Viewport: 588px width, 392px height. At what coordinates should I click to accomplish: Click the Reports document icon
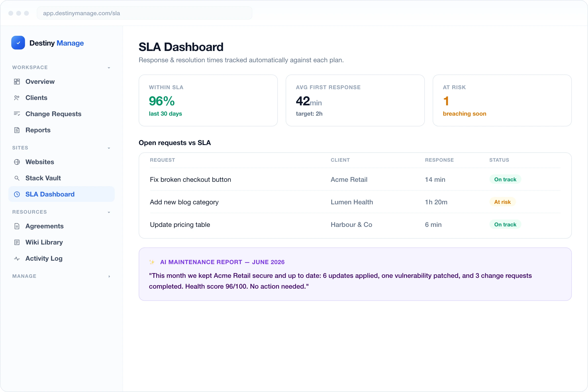17,130
